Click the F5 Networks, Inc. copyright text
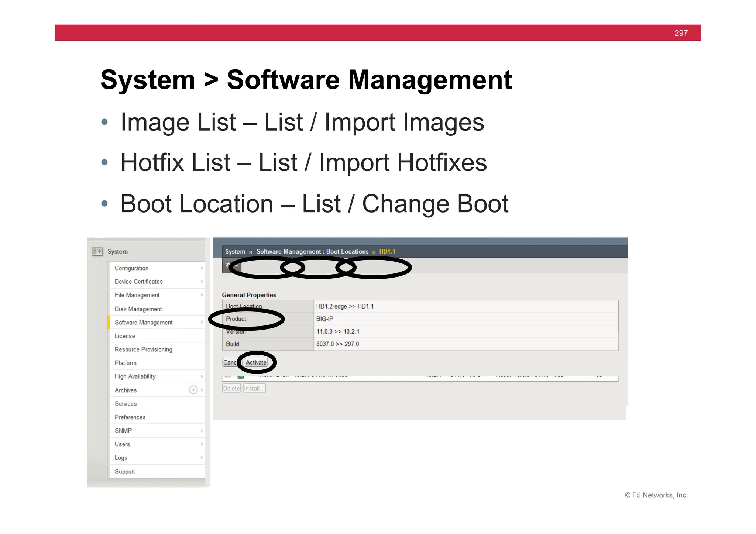 pyautogui.click(x=656, y=495)
